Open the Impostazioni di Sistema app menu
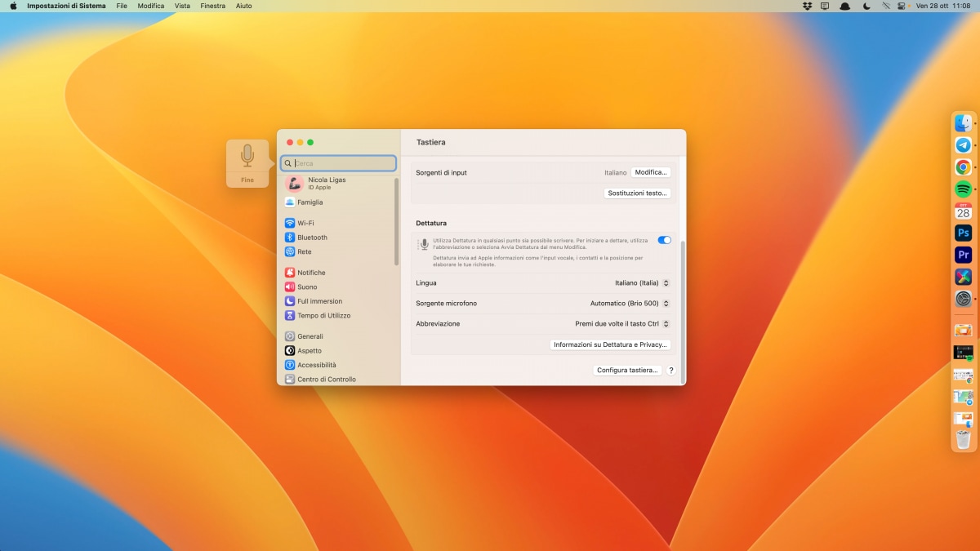This screenshot has width=980, height=551. 66,6
